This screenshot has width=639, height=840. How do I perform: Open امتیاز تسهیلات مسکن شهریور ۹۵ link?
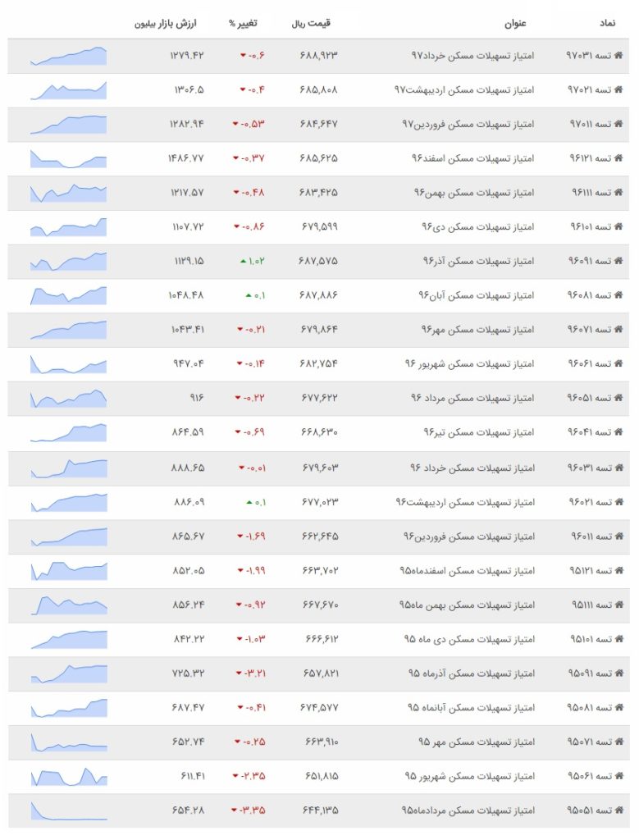[470, 776]
